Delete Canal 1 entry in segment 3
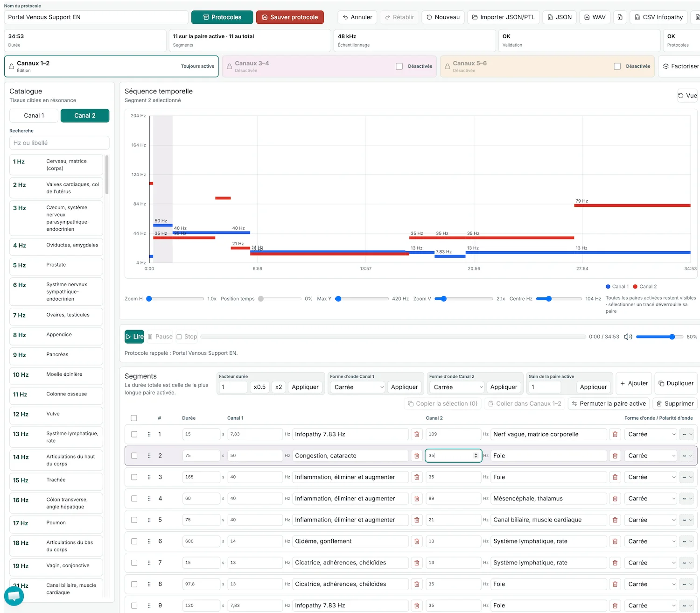 (x=417, y=477)
